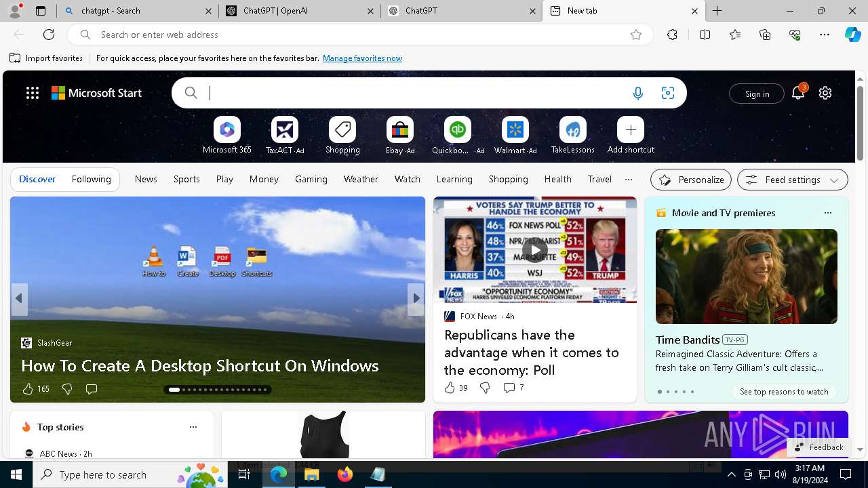
Task: Toggle Split screen in Edge toolbar
Action: pyautogui.click(x=705, y=35)
